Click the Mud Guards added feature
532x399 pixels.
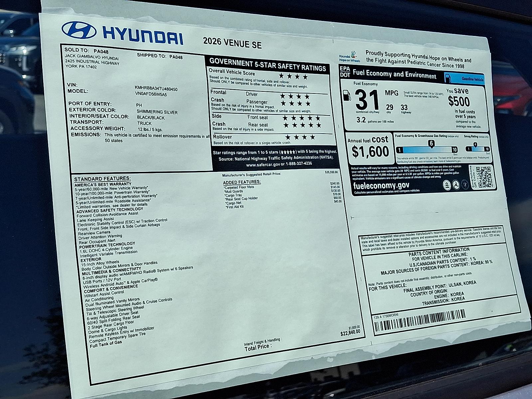(234, 191)
